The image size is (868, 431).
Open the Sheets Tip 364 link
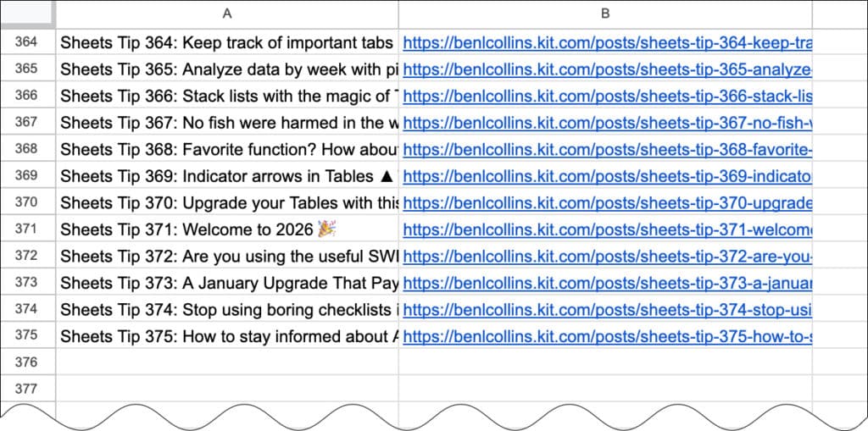(606, 42)
